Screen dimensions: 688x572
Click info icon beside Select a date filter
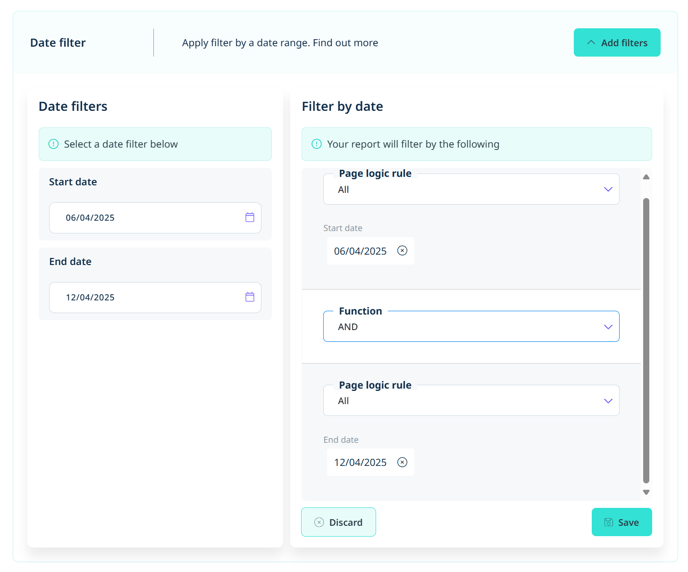pyautogui.click(x=54, y=144)
